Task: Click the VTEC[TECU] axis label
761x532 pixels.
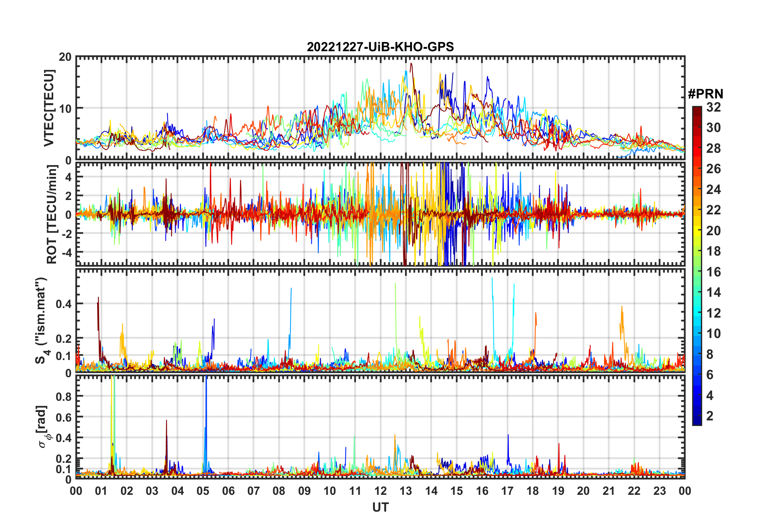Action: 49,108
